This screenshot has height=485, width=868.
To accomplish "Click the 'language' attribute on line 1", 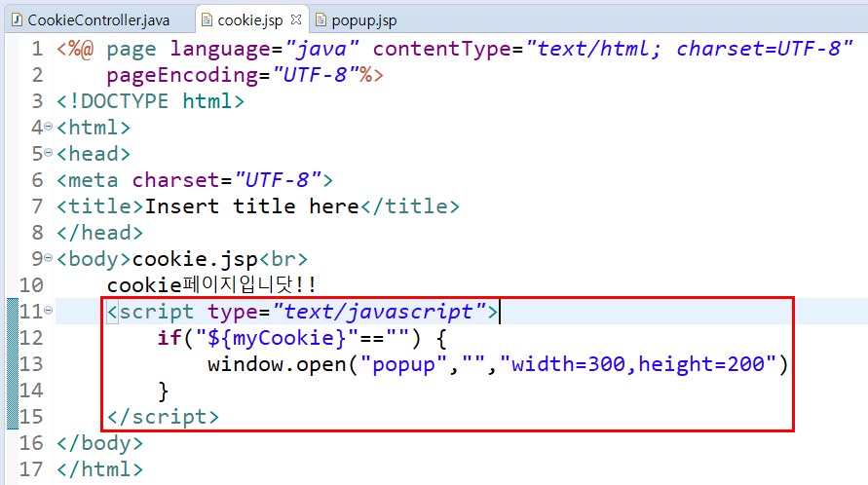I will tap(220, 49).
